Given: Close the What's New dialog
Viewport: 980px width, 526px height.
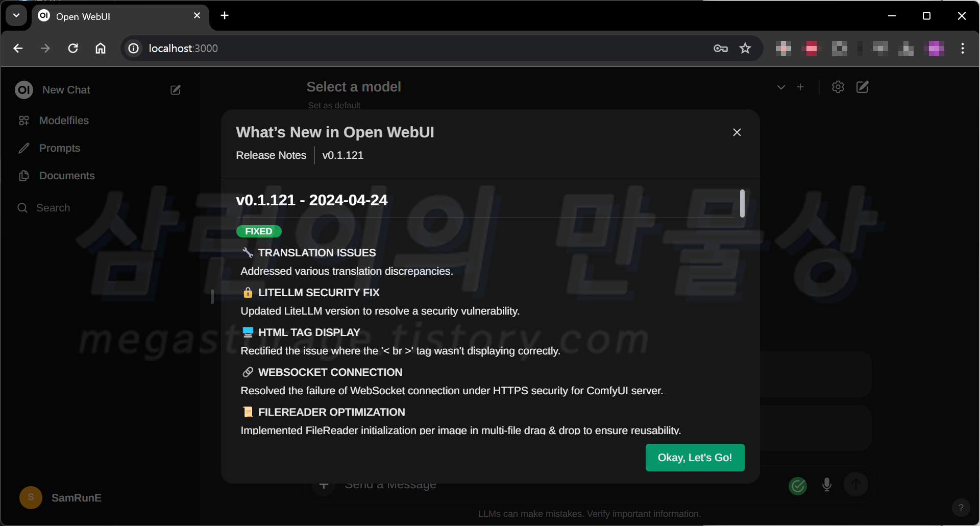Looking at the screenshot, I should [x=737, y=132].
